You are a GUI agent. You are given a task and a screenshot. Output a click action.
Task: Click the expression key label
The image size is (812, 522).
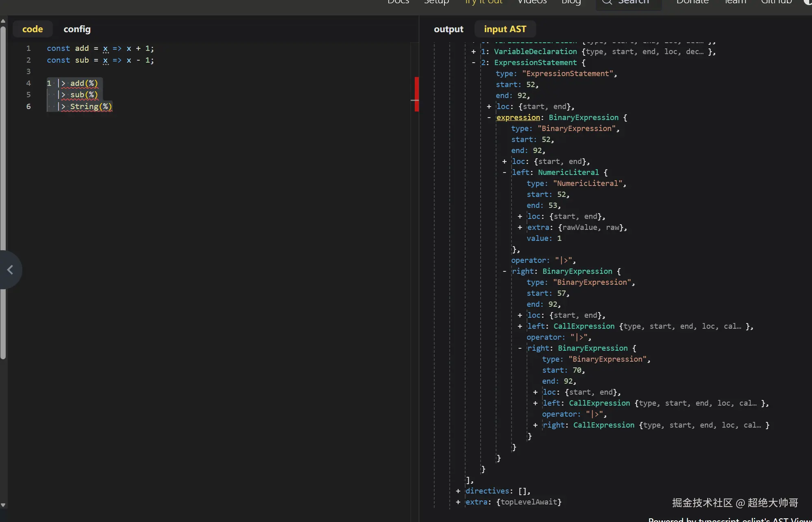click(518, 118)
